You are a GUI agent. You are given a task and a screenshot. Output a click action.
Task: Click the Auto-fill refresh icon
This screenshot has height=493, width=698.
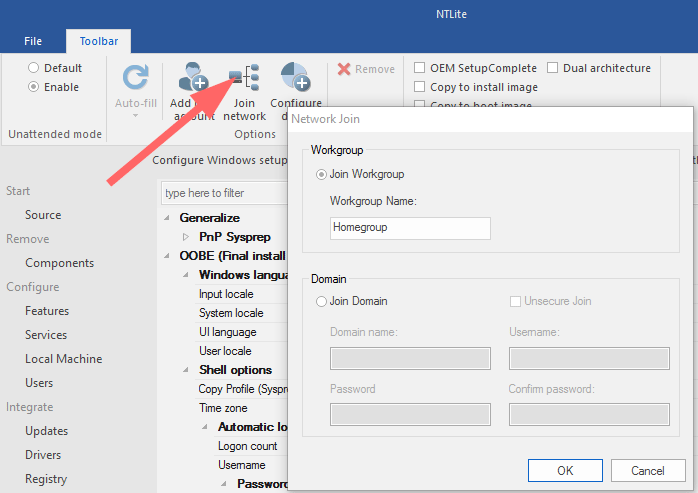(x=135, y=77)
